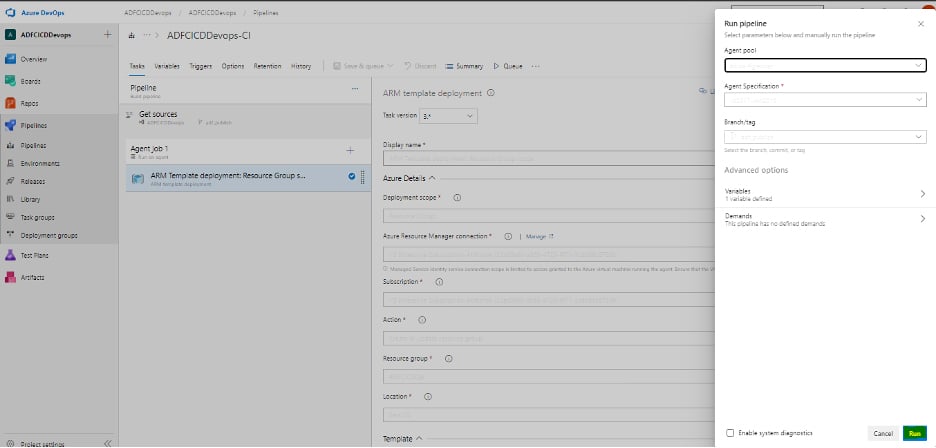Switch to the History tab
This screenshot has height=448, width=936.
point(301,66)
